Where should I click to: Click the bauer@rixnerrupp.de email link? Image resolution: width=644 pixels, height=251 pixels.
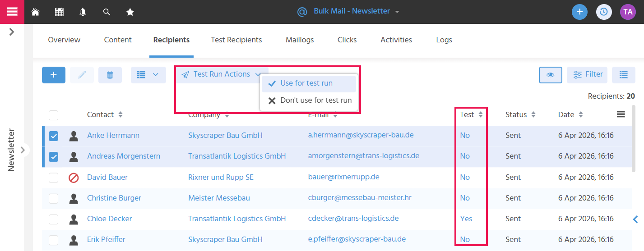pyautogui.click(x=344, y=177)
